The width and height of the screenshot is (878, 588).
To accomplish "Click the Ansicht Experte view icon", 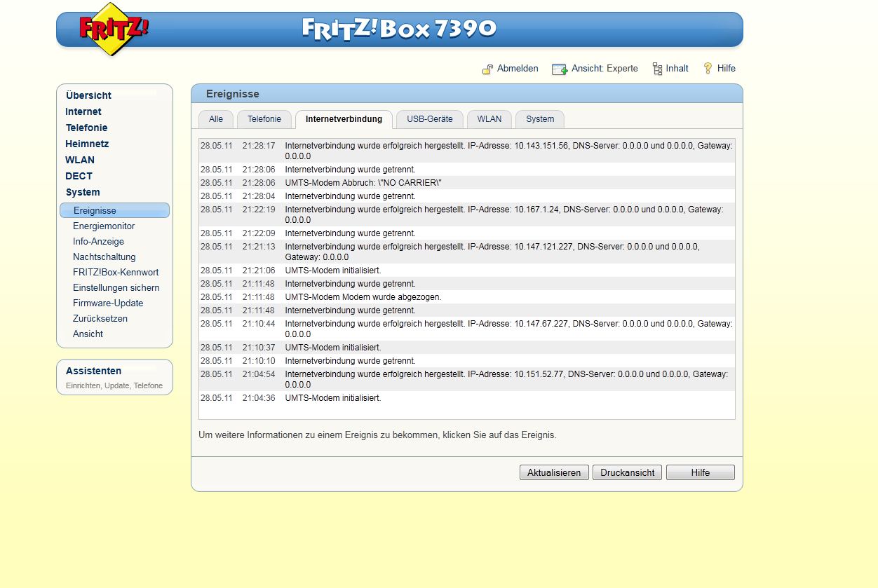I will coord(560,69).
